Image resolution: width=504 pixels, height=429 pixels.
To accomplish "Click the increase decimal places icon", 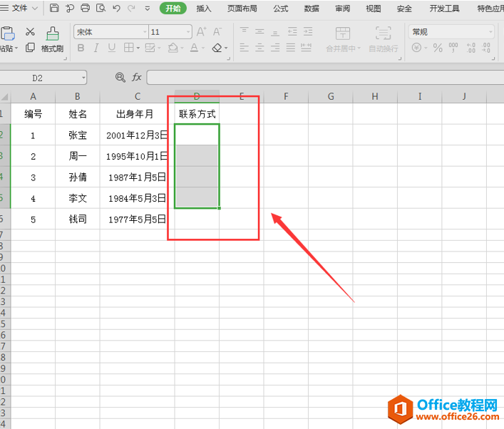I will click(471, 48).
